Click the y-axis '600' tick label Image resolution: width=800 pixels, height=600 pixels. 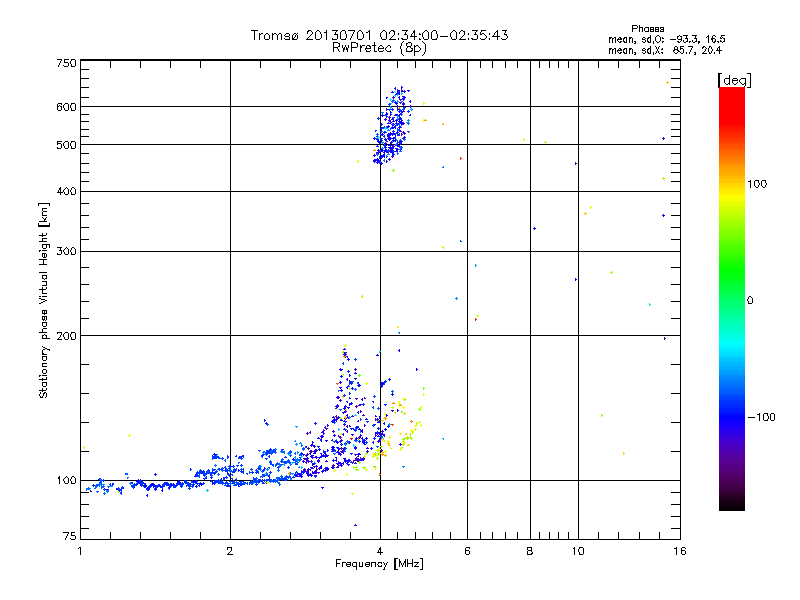66,107
